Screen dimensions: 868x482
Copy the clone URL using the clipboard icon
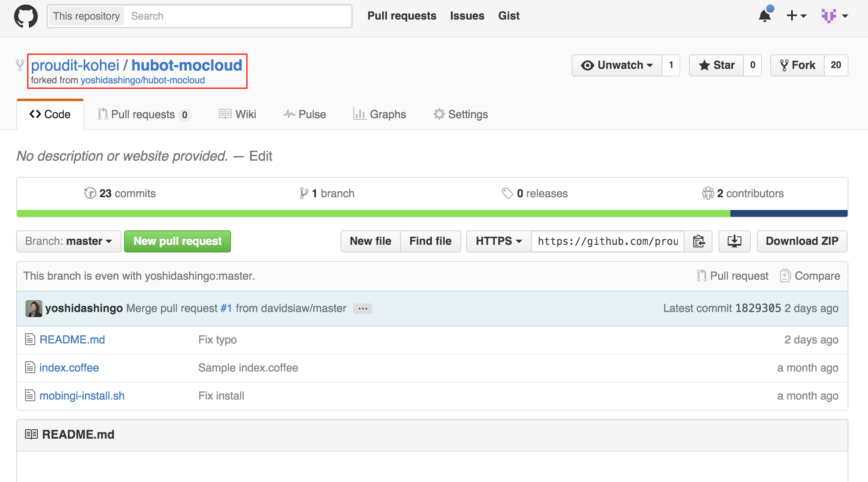coord(698,241)
